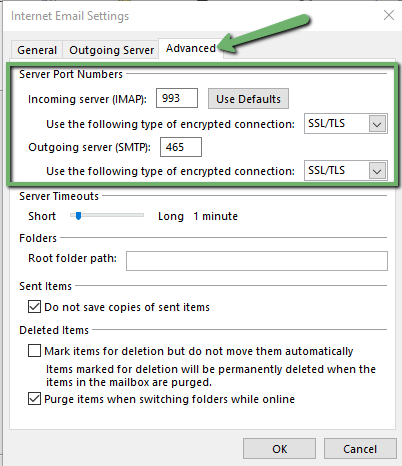Select the Advanced tab
The width and height of the screenshot is (402, 466).
(191, 49)
